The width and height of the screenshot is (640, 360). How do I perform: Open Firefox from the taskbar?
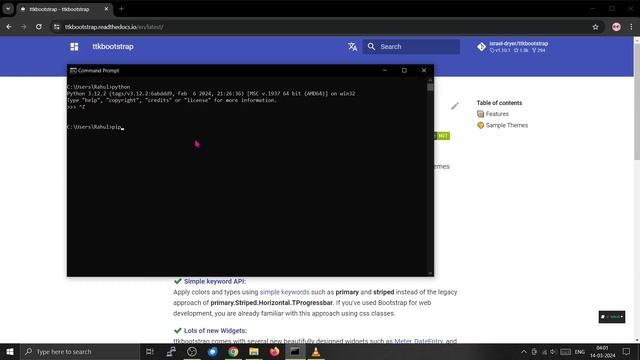point(274,351)
